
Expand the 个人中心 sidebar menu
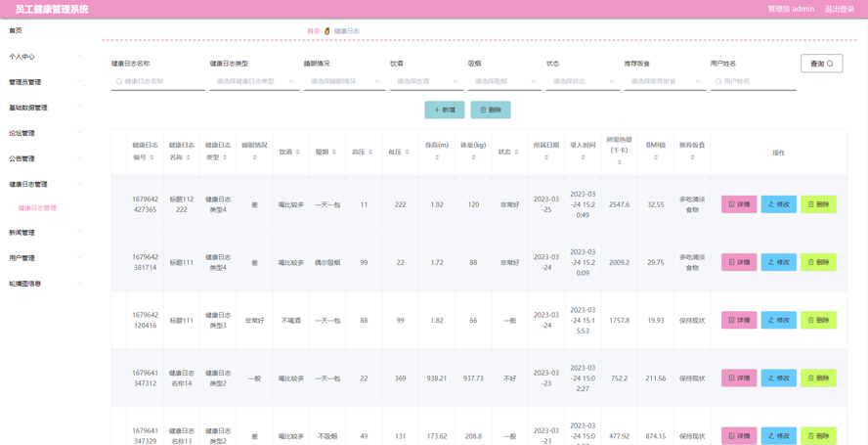click(46, 57)
